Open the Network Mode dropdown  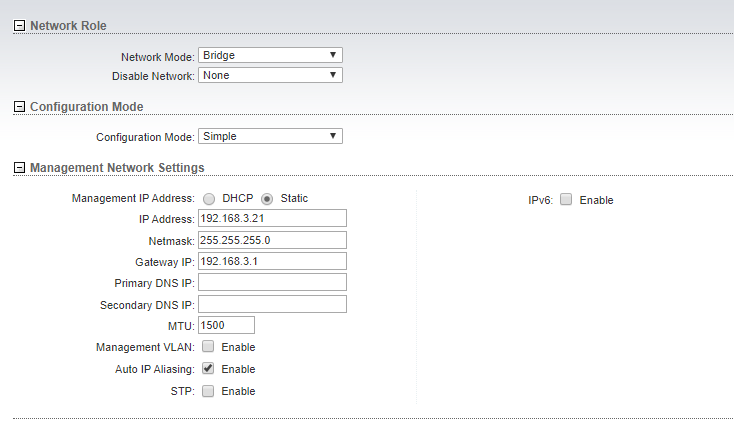pos(270,55)
